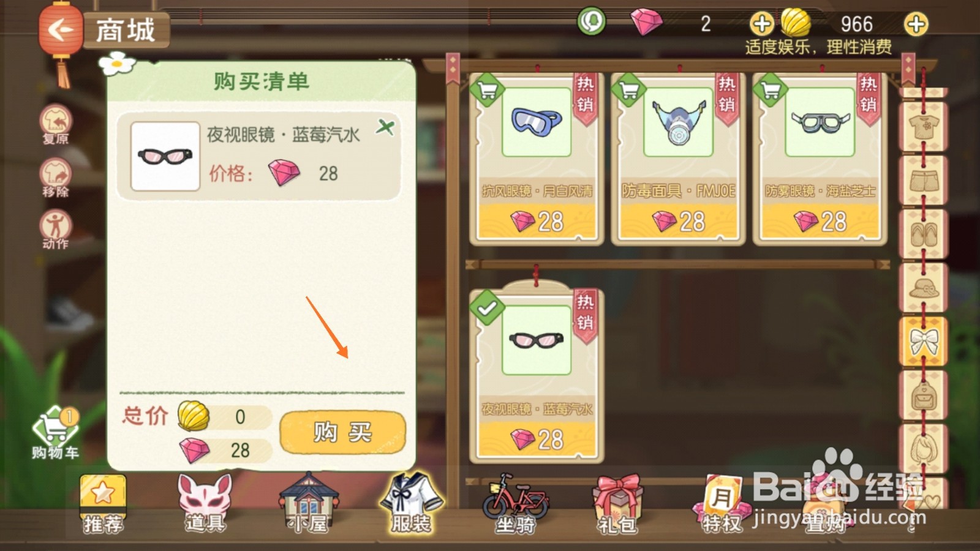Click the yellow 购买 buy button
The image size is (980, 551).
tap(342, 432)
